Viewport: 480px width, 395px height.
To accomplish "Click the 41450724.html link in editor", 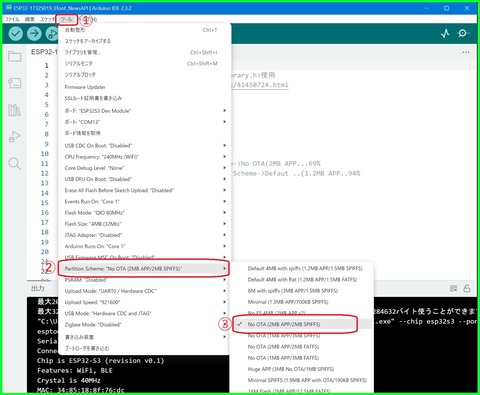I will 260,85.
